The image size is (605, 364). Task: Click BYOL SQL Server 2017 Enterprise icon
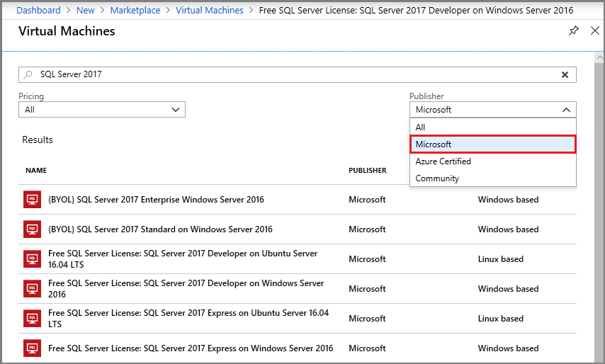pyautogui.click(x=32, y=200)
